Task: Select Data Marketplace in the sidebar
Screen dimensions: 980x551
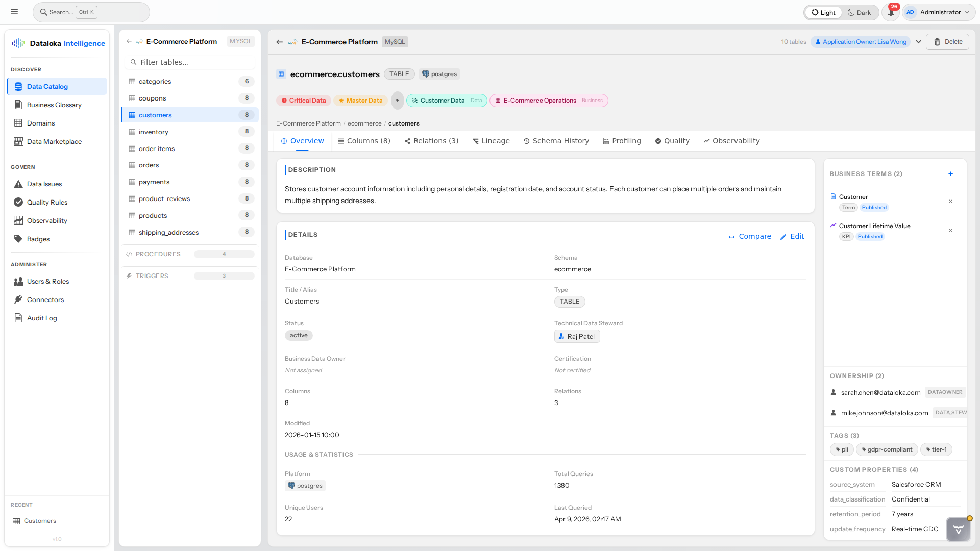Action: 54,141
